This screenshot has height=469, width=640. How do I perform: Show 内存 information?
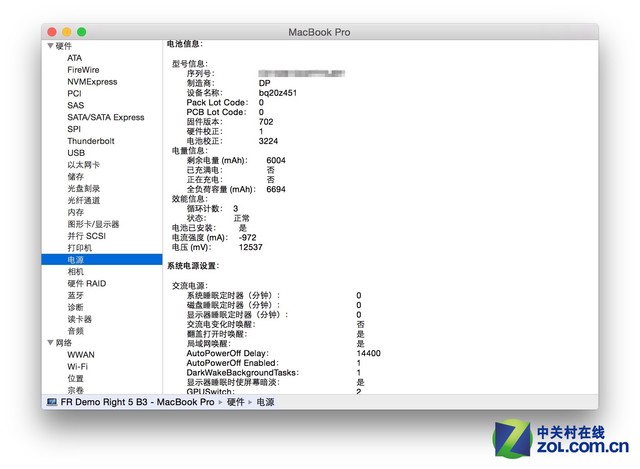[x=76, y=212]
